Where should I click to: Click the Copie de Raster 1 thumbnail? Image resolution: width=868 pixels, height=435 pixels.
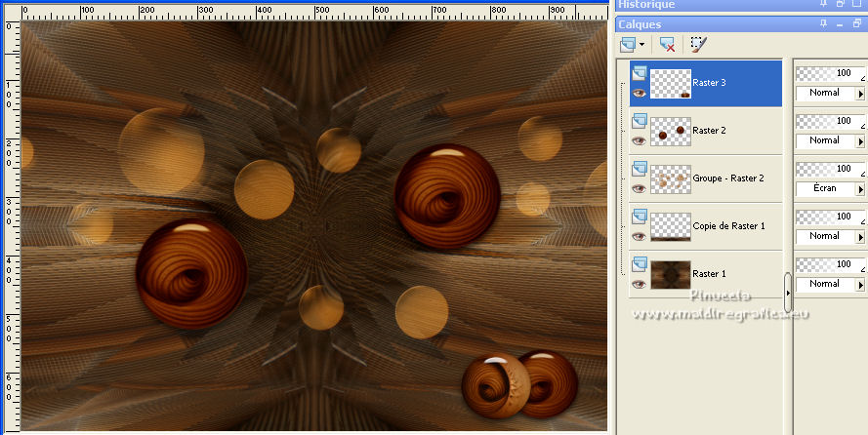tap(671, 227)
